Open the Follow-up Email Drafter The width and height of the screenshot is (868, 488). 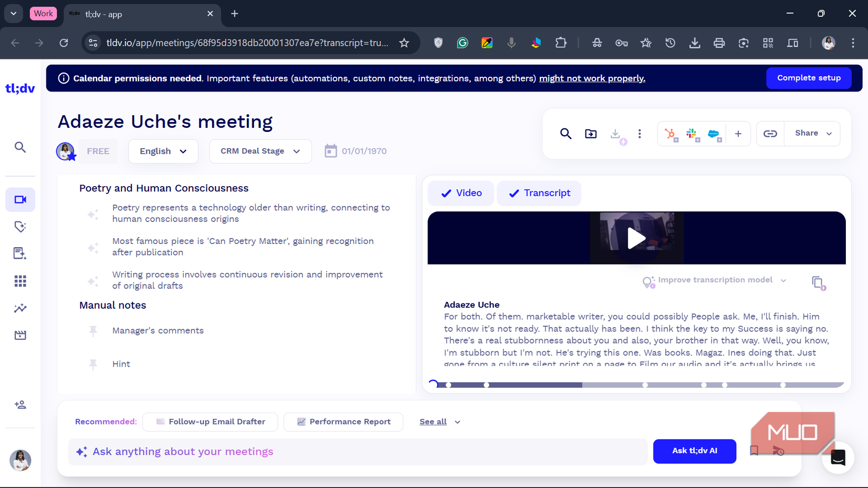210,421
